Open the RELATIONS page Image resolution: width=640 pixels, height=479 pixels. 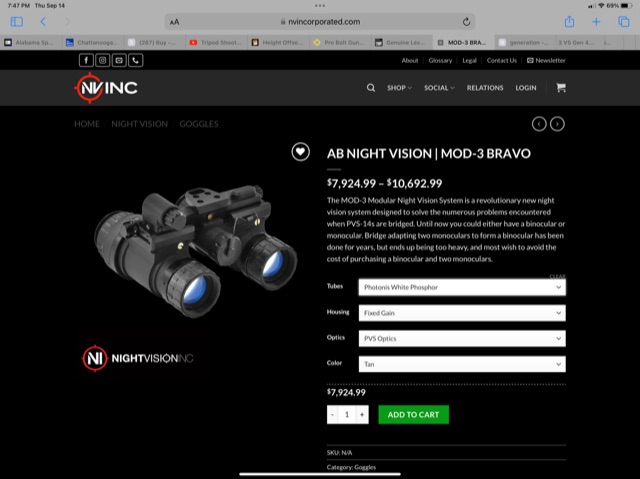485,88
